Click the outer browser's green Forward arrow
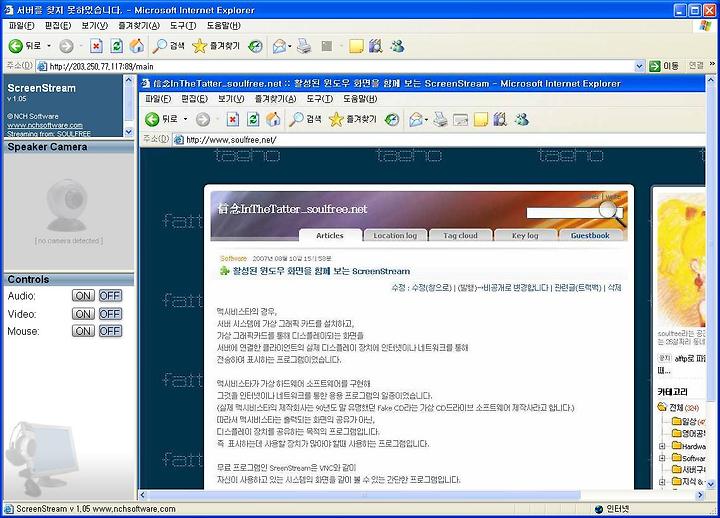This screenshot has height=518, width=720. [66, 45]
